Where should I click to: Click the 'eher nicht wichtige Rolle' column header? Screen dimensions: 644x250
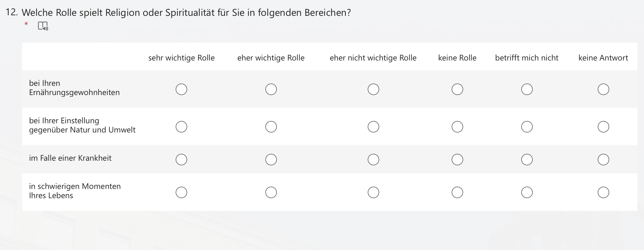pyautogui.click(x=373, y=58)
